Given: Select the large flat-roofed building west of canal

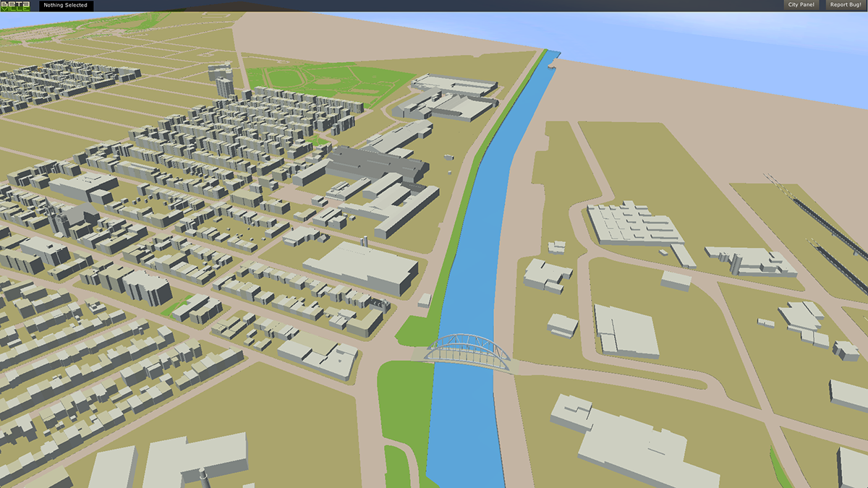Looking at the screenshot, I should click(x=362, y=266).
